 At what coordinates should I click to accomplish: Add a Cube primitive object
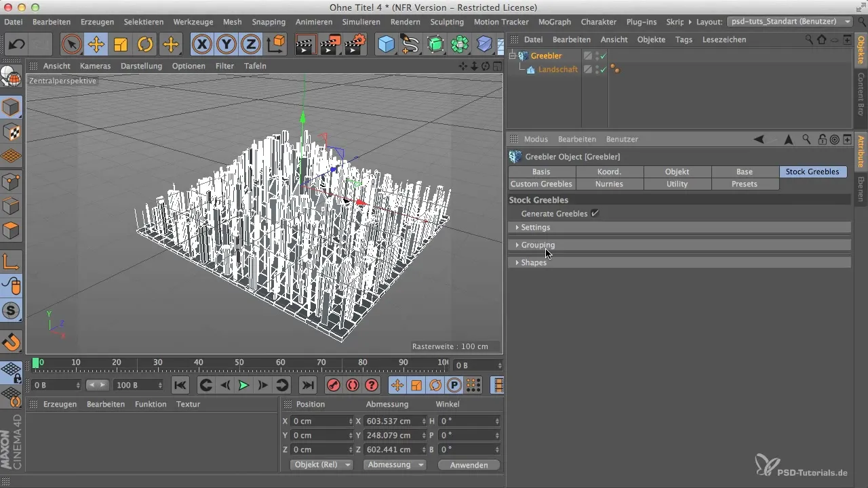click(x=387, y=45)
